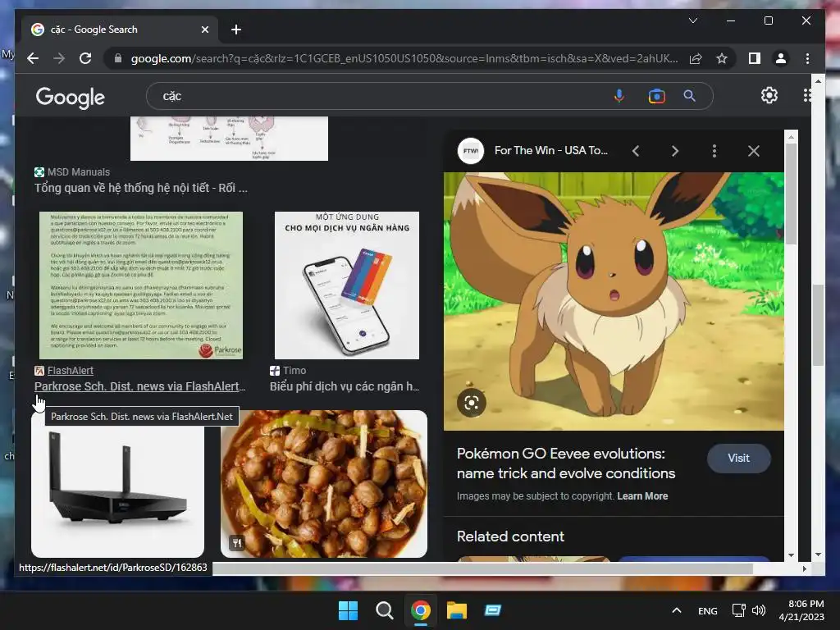Click the blue app icon beside File Explorer
840x630 pixels.
point(493,610)
